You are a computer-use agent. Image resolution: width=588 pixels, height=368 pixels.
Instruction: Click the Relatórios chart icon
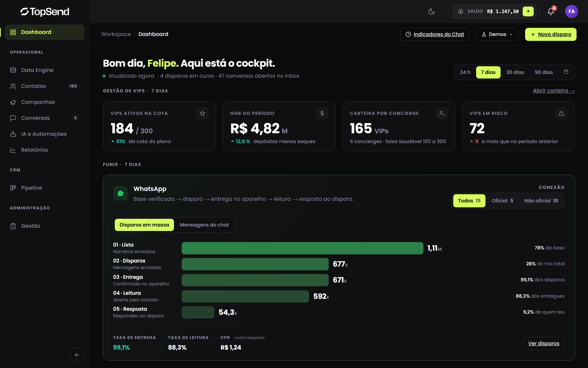[13, 150]
